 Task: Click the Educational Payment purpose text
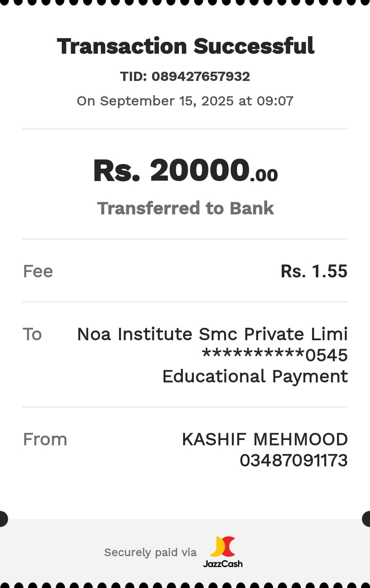click(255, 376)
